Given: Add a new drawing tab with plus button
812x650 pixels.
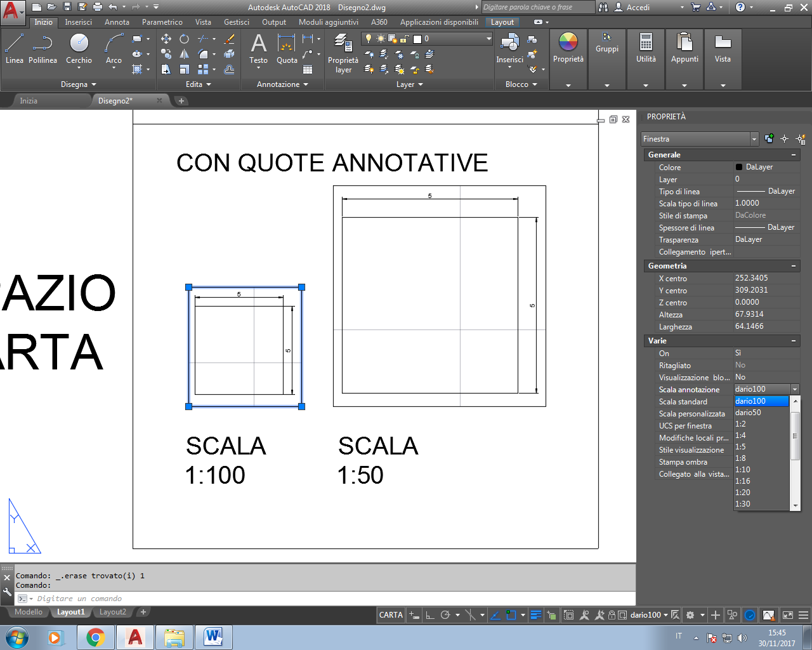Looking at the screenshot, I should click(x=181, y=101).
